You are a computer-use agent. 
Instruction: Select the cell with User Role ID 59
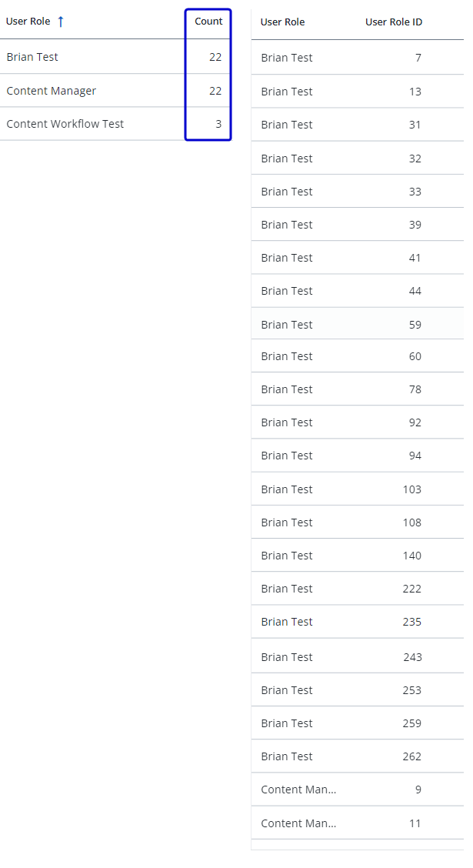pyautogui.click(x=415, y=325)
